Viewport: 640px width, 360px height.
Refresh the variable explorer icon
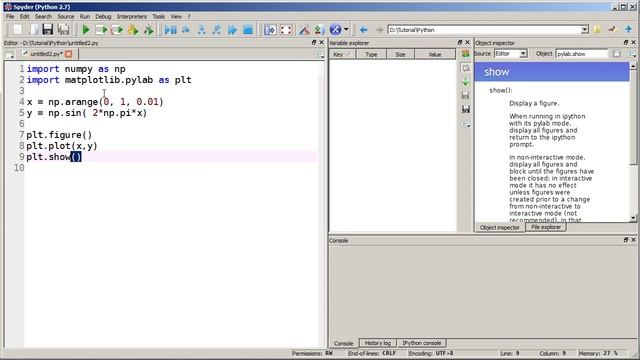coord(465,53)
